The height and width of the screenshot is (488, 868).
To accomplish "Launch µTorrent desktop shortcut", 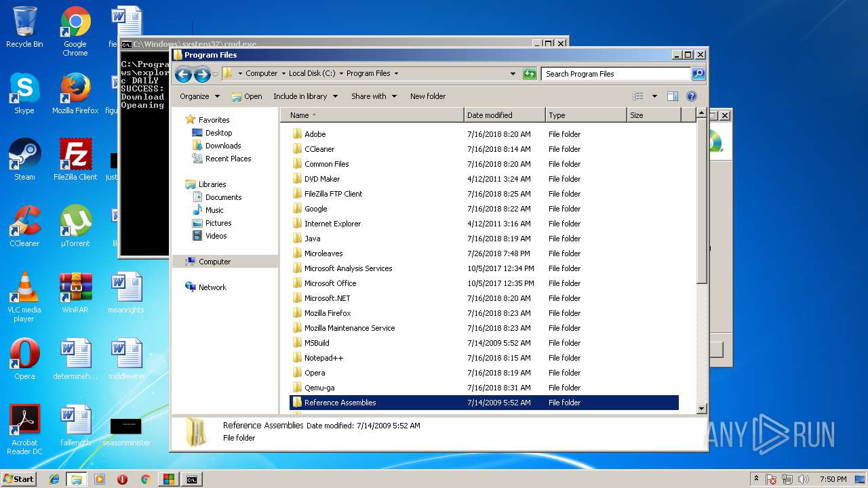I will coord(75,226).
